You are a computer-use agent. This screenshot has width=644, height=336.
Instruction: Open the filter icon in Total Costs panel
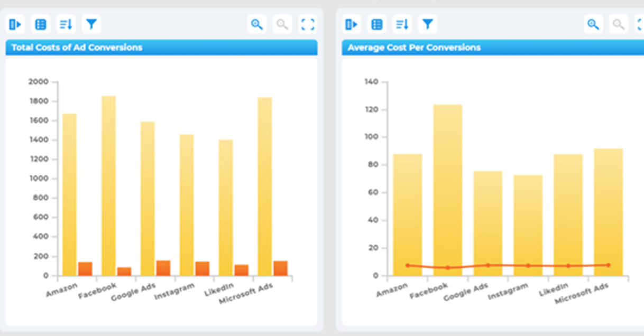pos(91,24)
